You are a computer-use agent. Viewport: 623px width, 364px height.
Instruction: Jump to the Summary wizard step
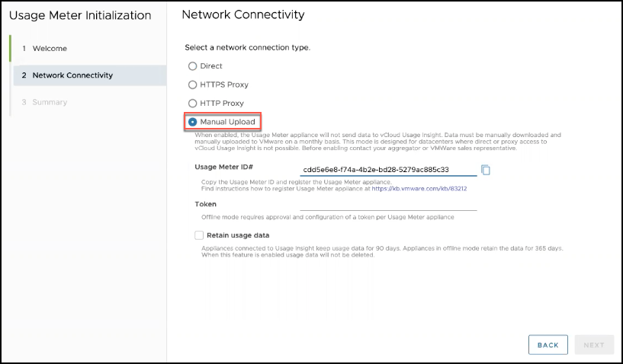50,102
